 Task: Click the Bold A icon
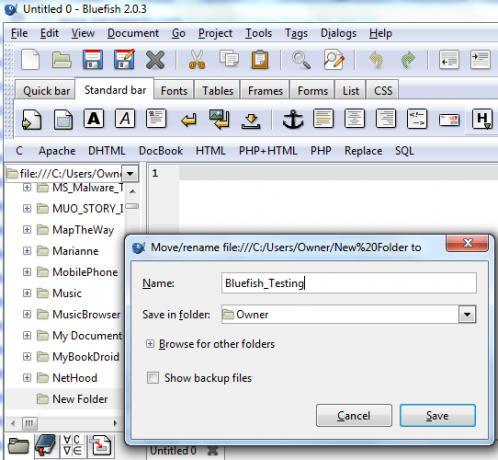(94, 119)
